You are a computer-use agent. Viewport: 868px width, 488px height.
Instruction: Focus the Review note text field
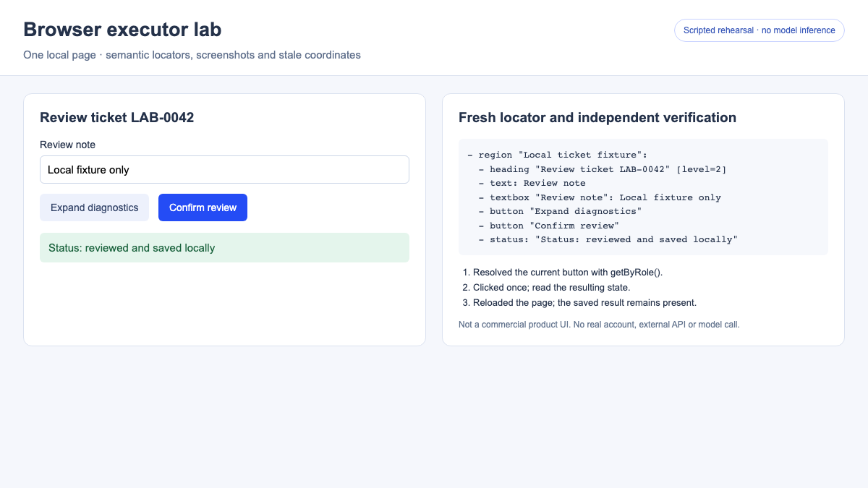[224, 170]
